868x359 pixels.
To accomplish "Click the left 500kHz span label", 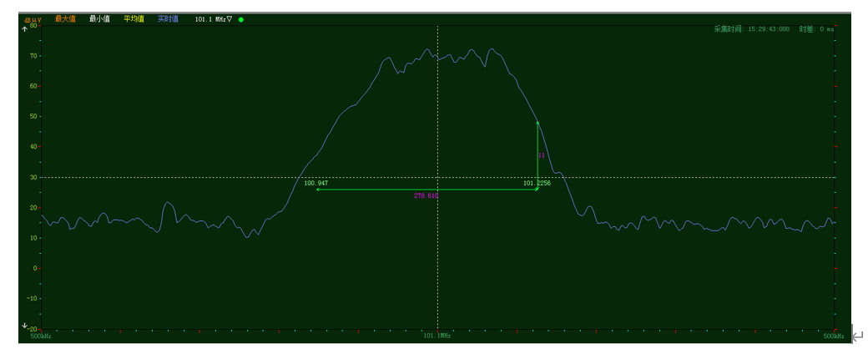I will click(x=41, y=336).
